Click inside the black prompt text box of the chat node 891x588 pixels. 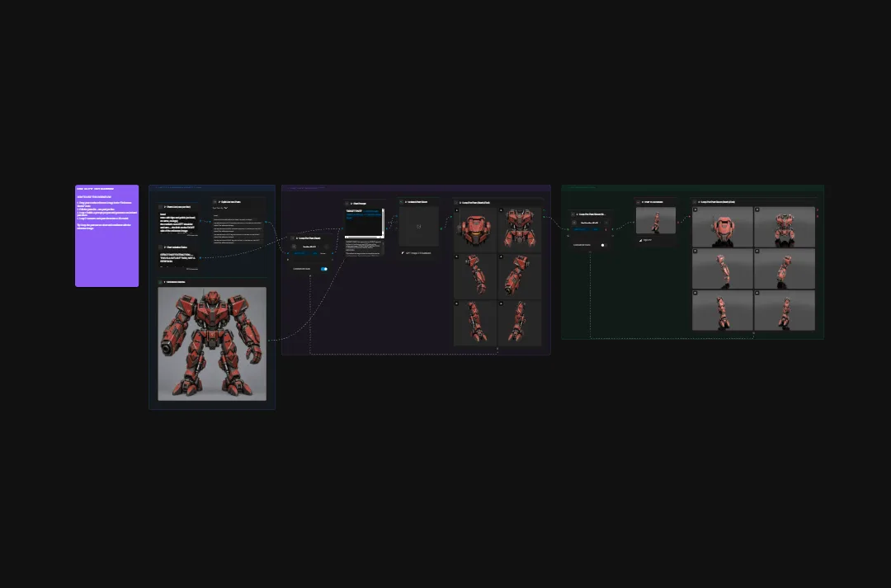click(364, 222)
